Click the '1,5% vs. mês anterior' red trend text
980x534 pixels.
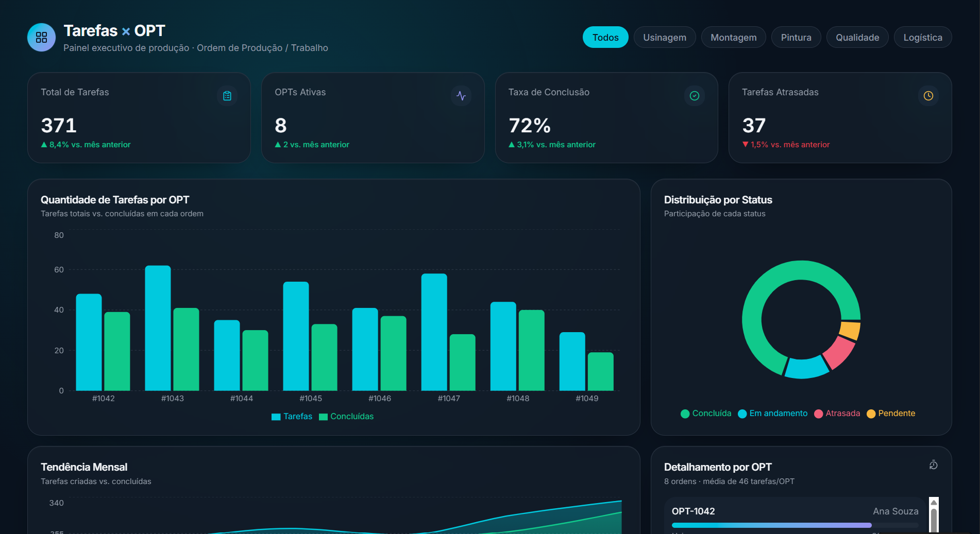coord(786,145)
